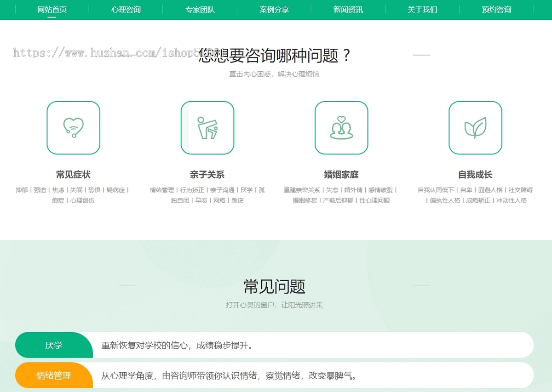
Task: Click 产前后抑郁 under 婚姻家庭
Action: click(339, 200)
